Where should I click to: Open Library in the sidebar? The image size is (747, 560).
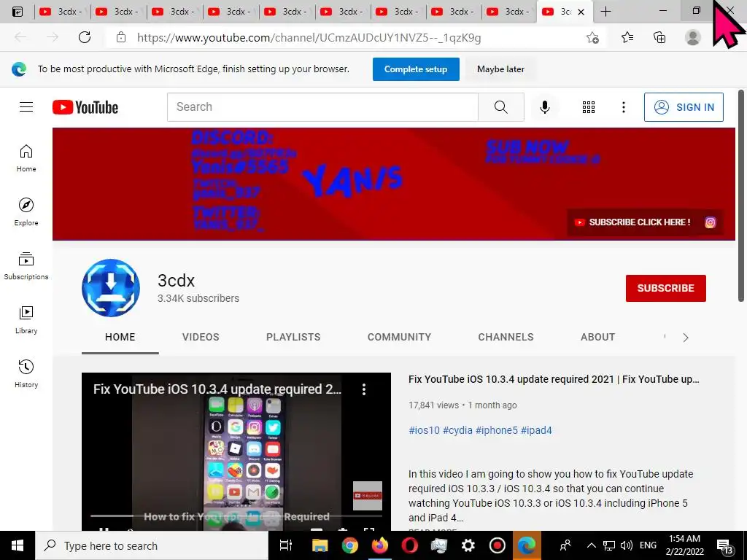[x=26, y=319]
